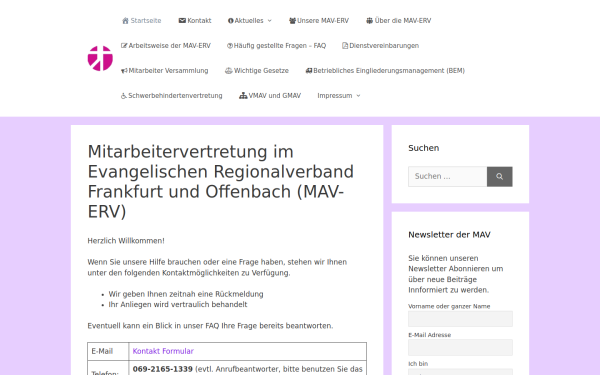Focus the E-Mail Adresse newsletter field
600x375 pixels.
460,347
